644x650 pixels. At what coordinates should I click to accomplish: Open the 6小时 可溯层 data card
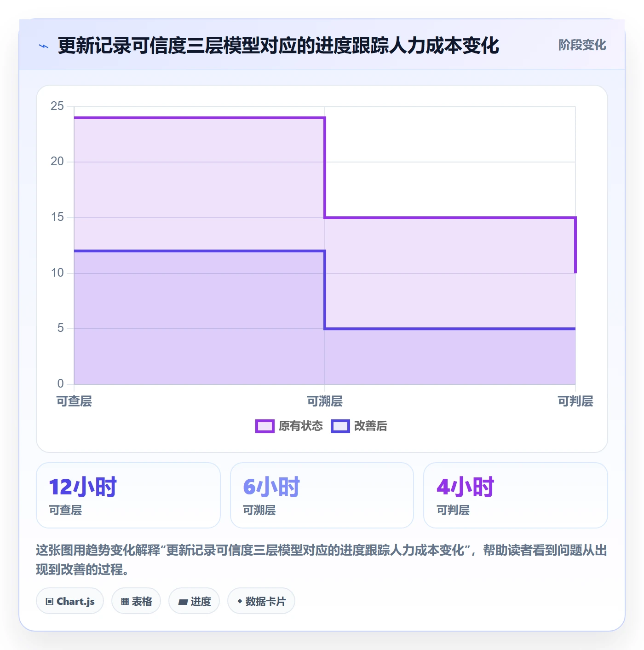[x=322, y=495]
